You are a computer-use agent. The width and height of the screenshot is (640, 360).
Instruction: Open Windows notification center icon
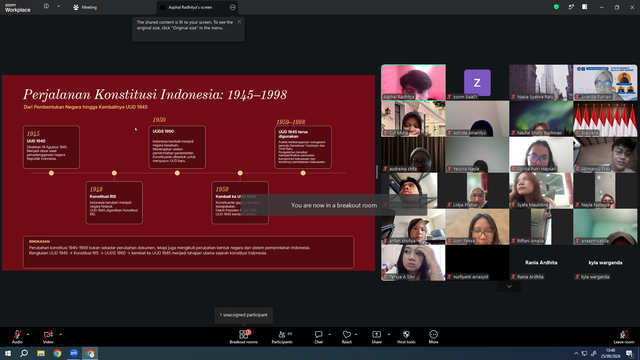click(x=630, y=353)
